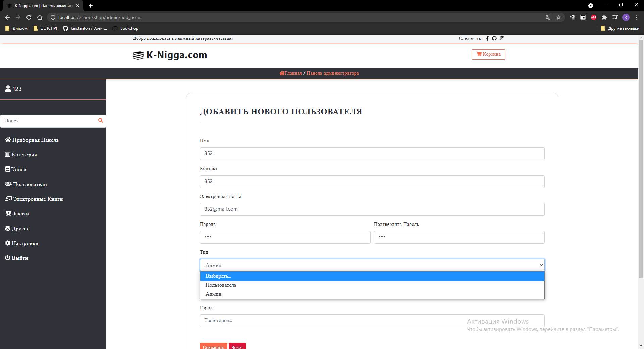Viewport: 644px width, 349px height.
Task: Follow the Панель администратора breadcrumb link
Action: 333,73
